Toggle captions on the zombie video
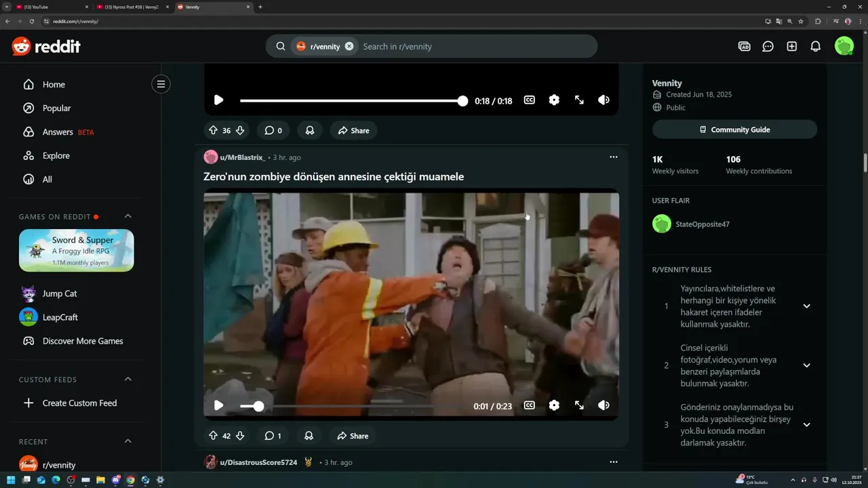 530,405
